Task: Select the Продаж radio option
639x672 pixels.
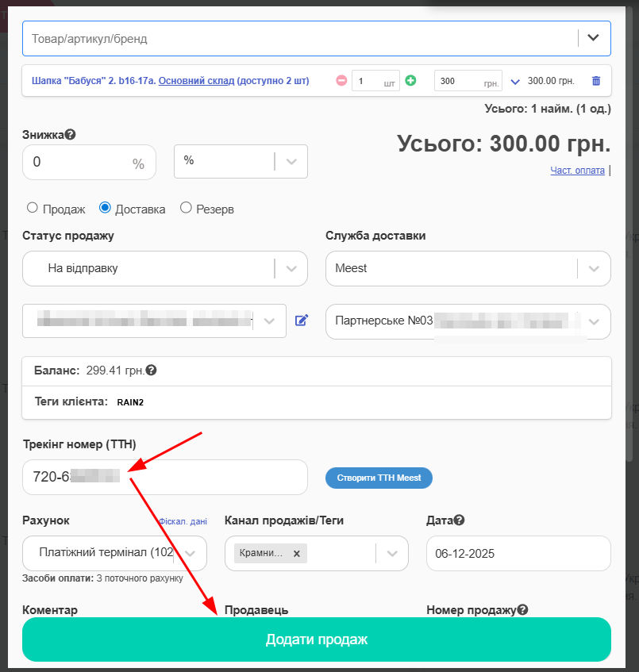Action: point(33,209)
